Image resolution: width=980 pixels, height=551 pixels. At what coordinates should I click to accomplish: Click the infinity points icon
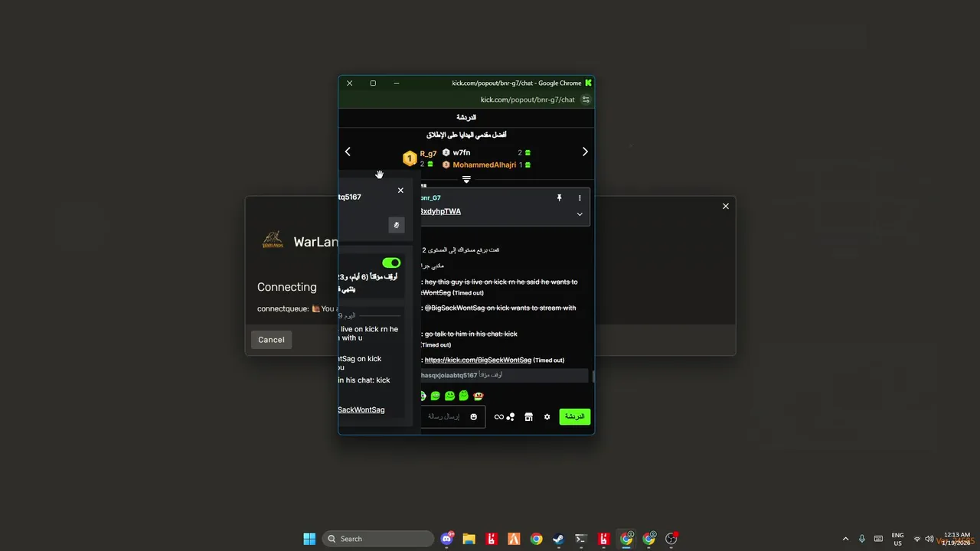499,416
